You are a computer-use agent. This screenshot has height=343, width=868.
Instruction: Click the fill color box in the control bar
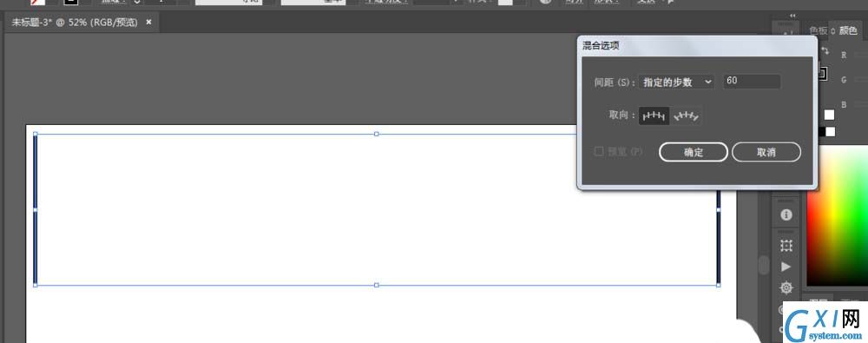click(37, 3)
